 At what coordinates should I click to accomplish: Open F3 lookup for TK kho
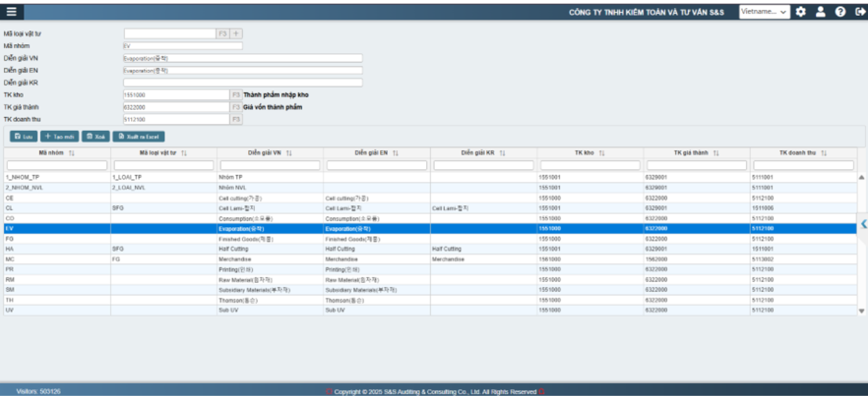[236, 95]
